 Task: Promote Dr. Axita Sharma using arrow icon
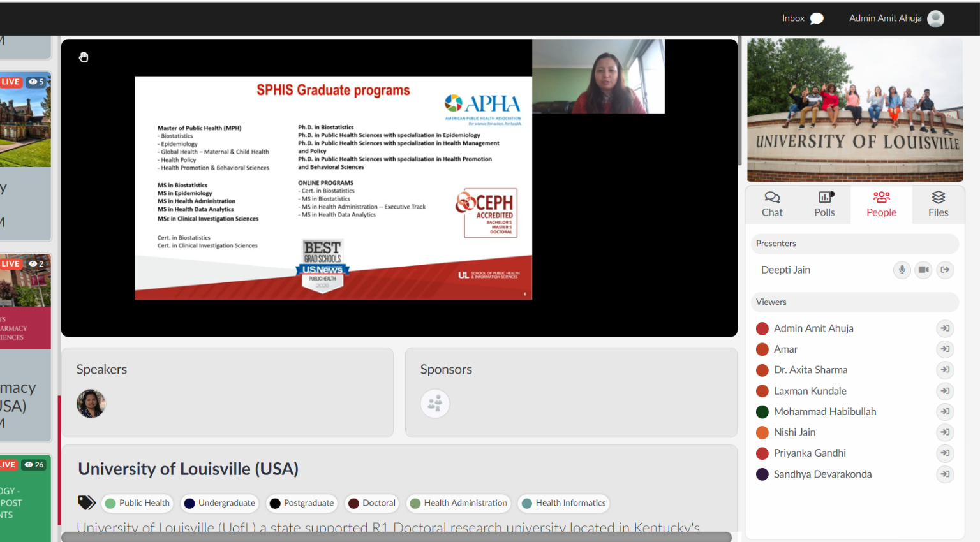tap(945, 370)
